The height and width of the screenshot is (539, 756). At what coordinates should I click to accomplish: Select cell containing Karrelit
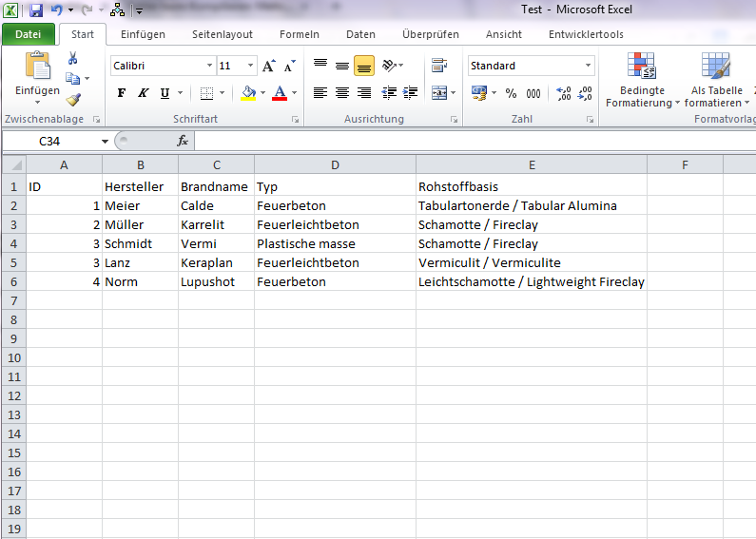coord(217,224)
